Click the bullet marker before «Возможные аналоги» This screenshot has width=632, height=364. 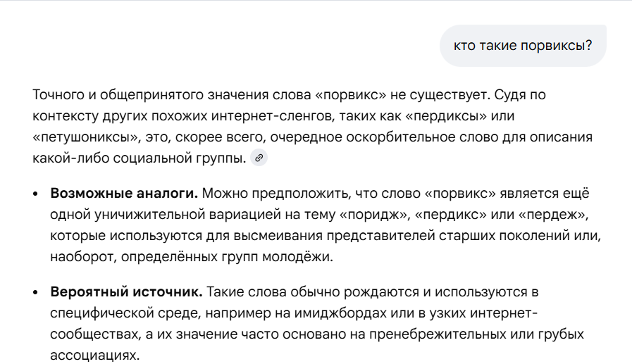pos(36,194)
